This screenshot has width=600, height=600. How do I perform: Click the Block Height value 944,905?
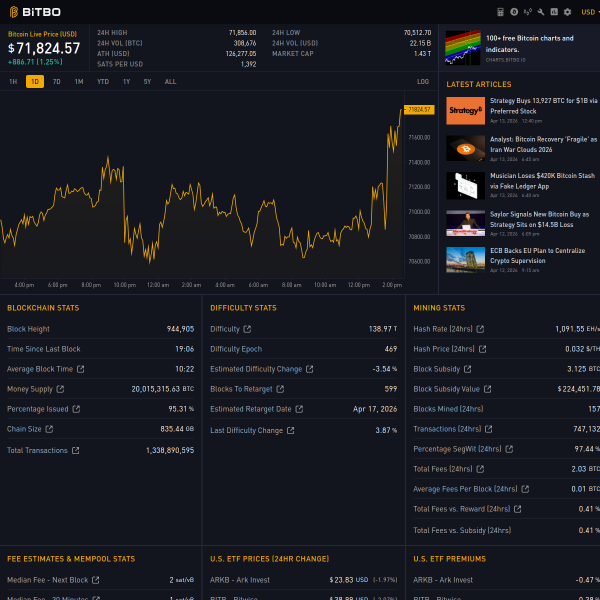[x=180, y=329]
